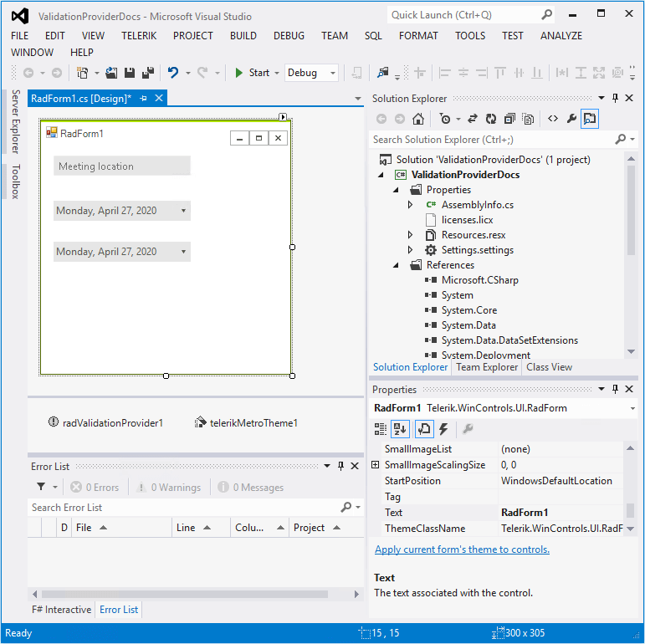This screenshot has height=644, width=645.
Task: Open the Toolbox side tab
Action: (15, 181)
